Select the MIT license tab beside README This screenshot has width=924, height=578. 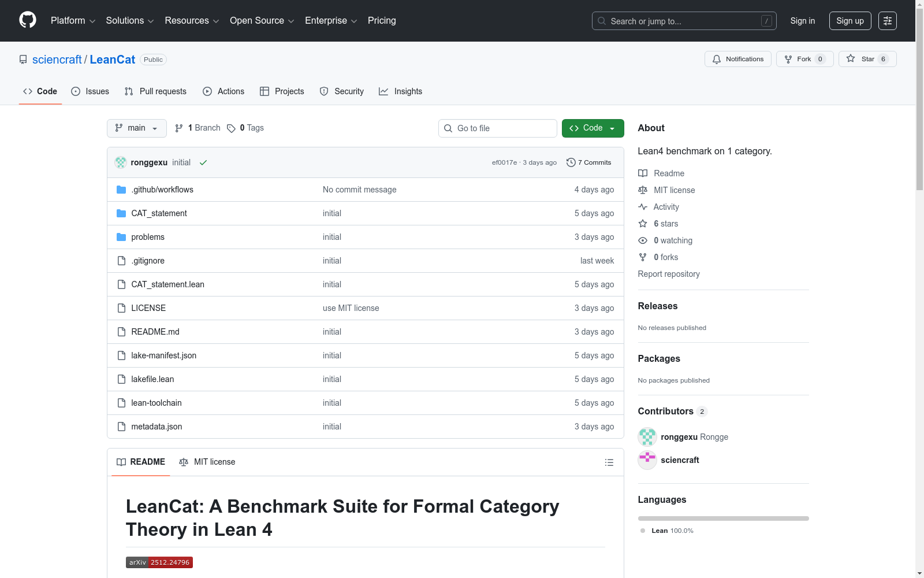207,462
